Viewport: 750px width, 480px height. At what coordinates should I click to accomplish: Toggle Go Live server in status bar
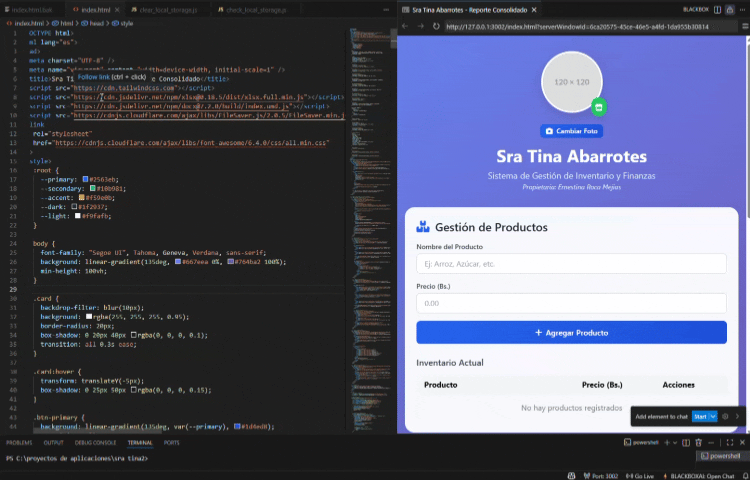640,476
